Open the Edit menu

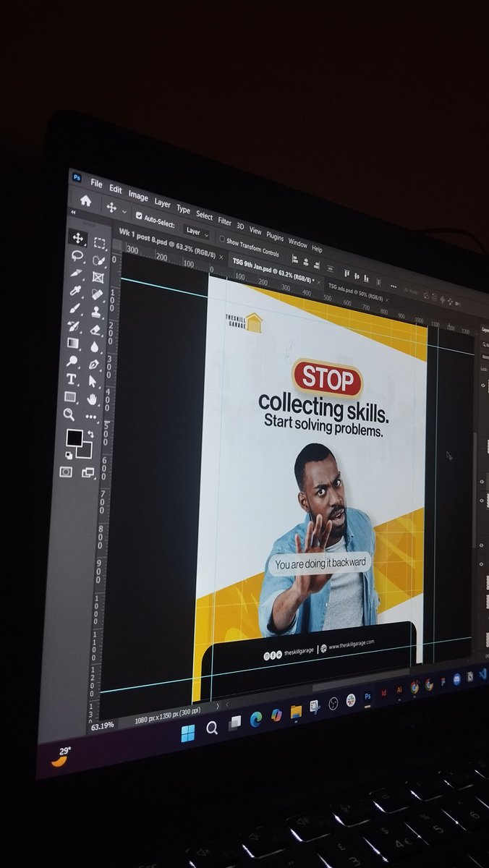(115, 189)
